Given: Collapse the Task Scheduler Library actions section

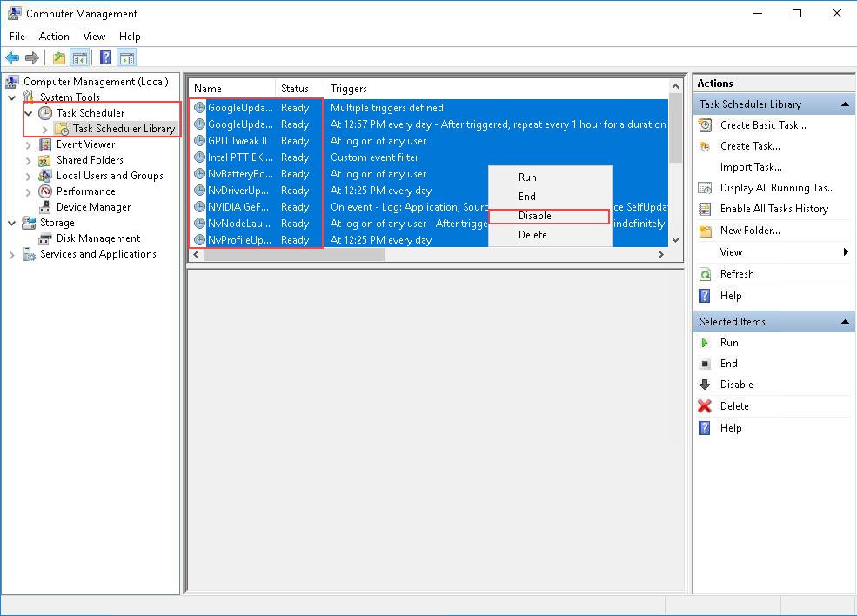Looking at the screenshot, I should [845, 104].
